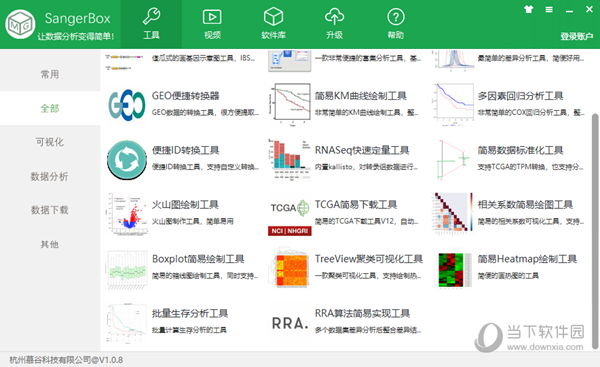Click the differential analysis density plot thumbnail
The width and height of the screenshot is (600, 367).
pyautogui.click(x=453, y=60)
